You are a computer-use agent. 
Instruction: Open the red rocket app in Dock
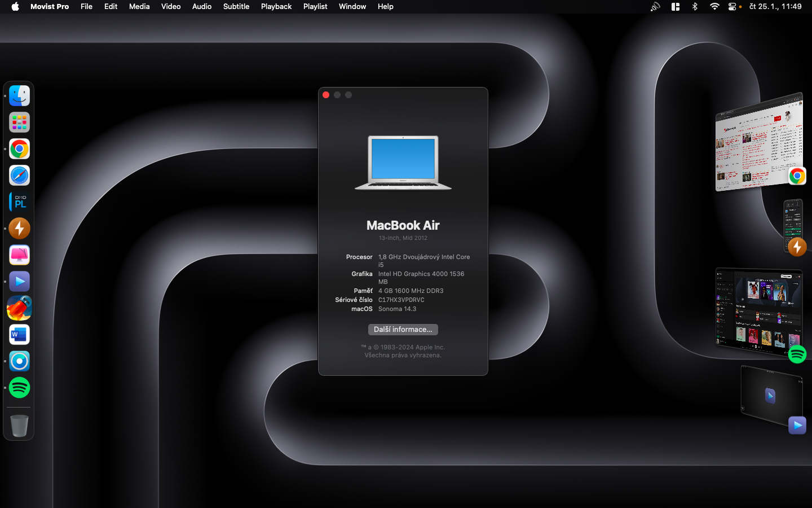[19, 308]
